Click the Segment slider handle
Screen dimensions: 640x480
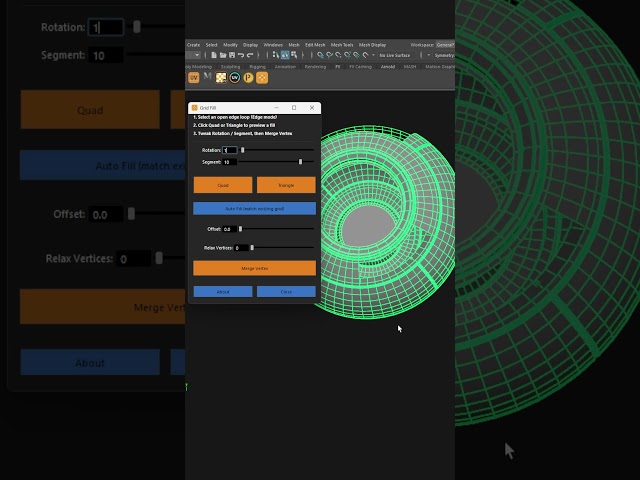pyautogui.click(x=300, y=162)
